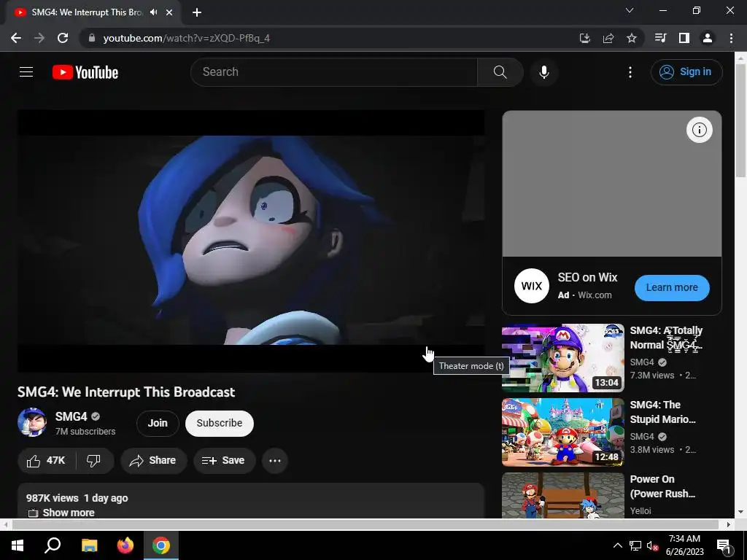The height and width of the screenshot is (560, 747).
Task: Bookmark this tab with the star
Action: (x=631, y=38)
